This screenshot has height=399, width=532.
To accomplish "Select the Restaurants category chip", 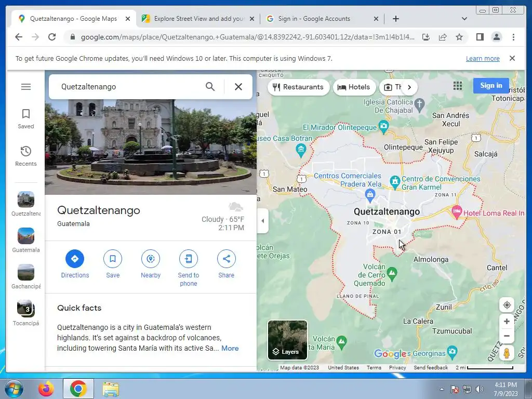I will 298,87.
